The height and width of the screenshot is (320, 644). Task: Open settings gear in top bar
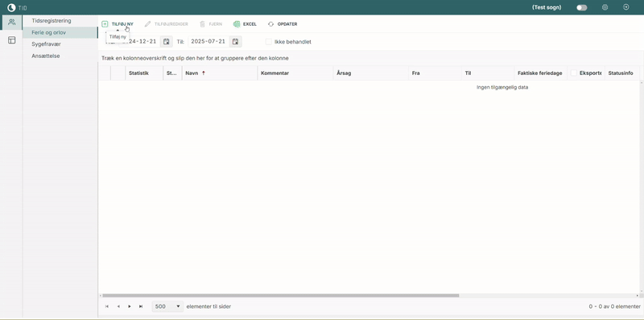[x=605, y=7]
